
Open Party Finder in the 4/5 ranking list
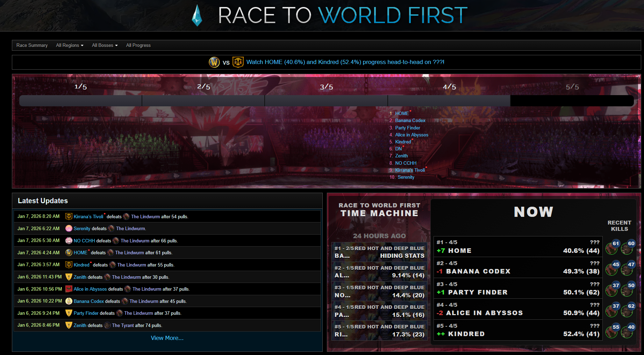408,128
